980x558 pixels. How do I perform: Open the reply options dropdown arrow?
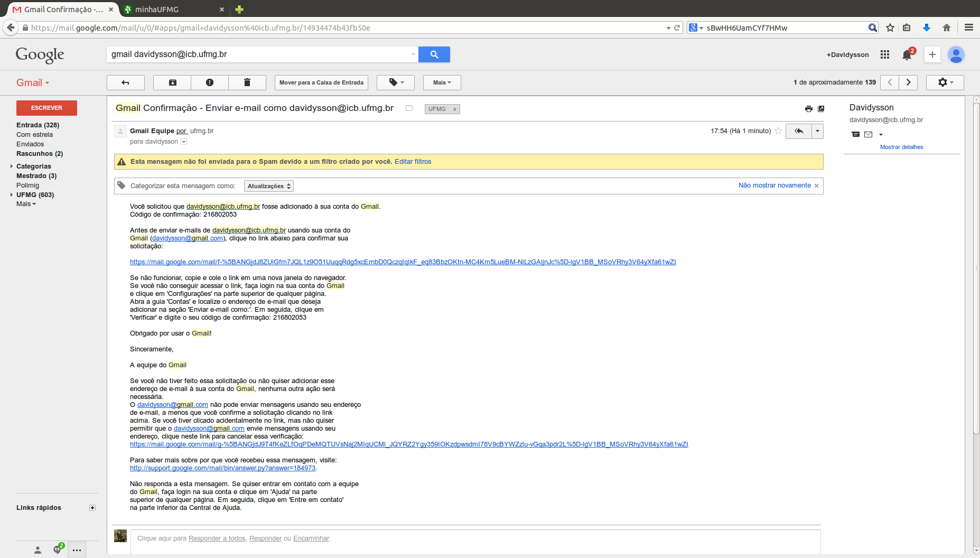(818, 131)
